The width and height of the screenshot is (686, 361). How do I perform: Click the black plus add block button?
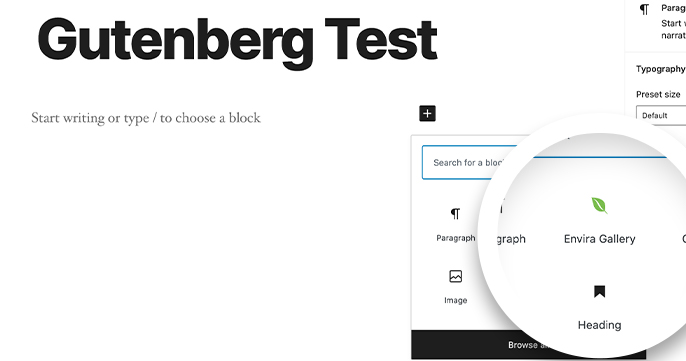pos(427,113)
